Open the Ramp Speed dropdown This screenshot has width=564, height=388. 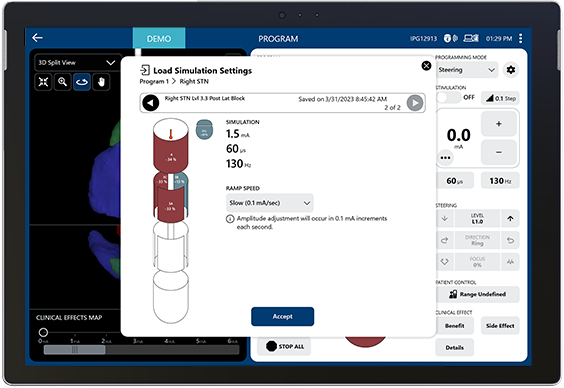[x=269, y=203]
